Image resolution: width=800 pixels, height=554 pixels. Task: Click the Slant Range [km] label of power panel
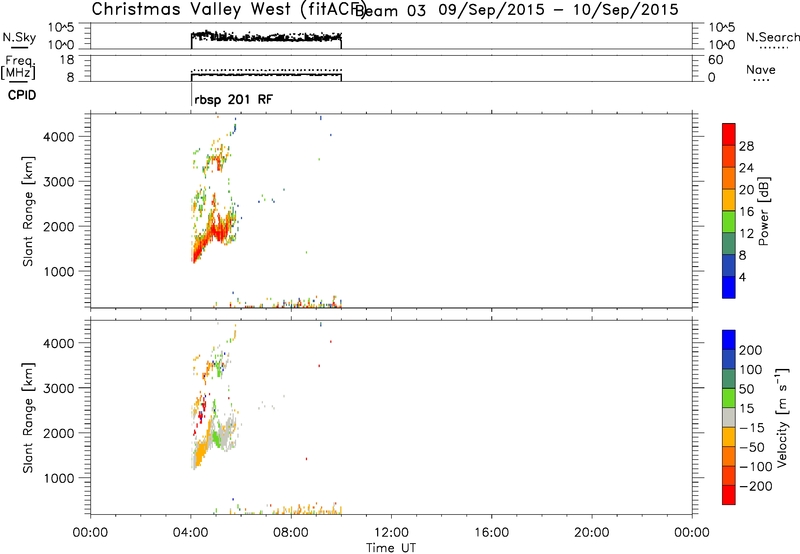point(28,211)
